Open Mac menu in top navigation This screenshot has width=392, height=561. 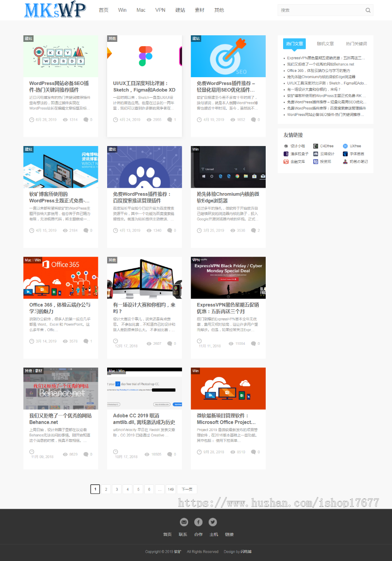click(141, 10)
